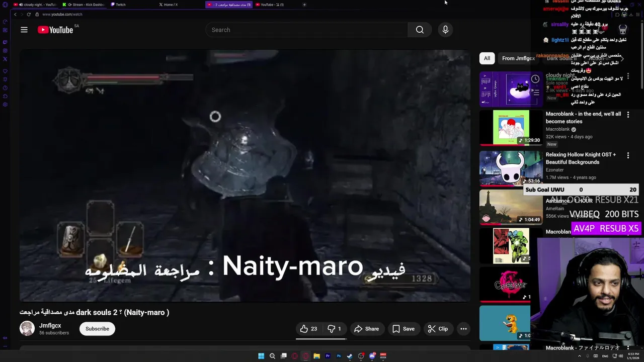Open Jmflgcx channel avatar

[x=27, y=328]
